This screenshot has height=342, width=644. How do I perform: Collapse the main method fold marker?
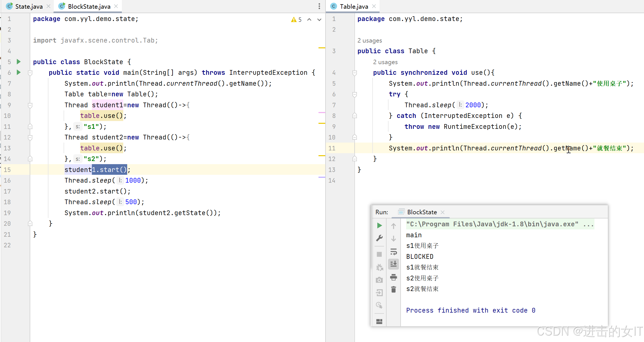[x=30, y=73]
